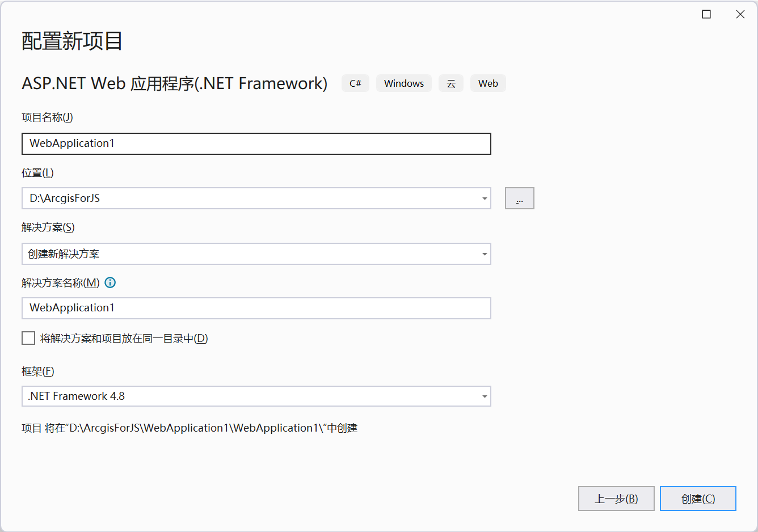This screenshot has height=532, width=758.
Task: Click the solution name info icon
Action: pyautogui.click(x=111, y=282)
